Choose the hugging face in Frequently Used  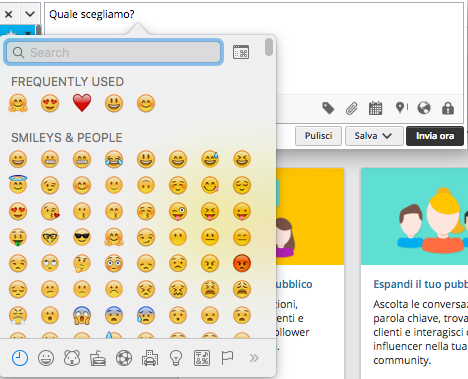click(18, 103)
